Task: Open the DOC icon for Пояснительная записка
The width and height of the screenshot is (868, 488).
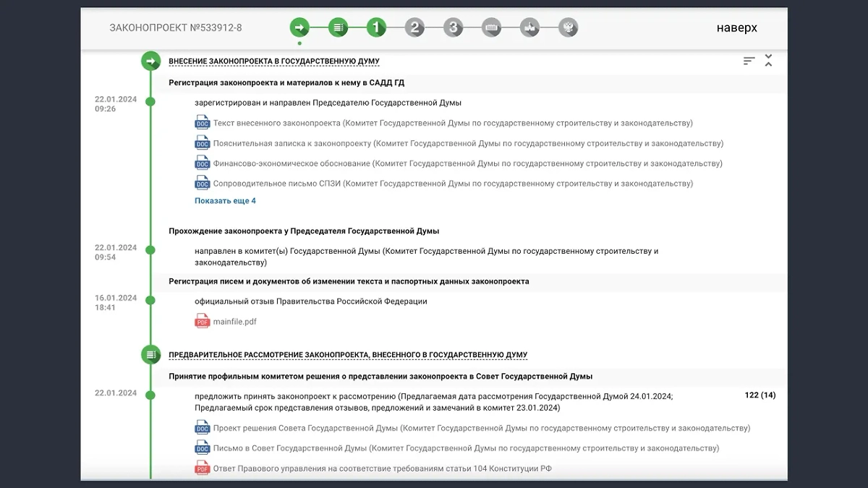Action: [x=200, y=143]
